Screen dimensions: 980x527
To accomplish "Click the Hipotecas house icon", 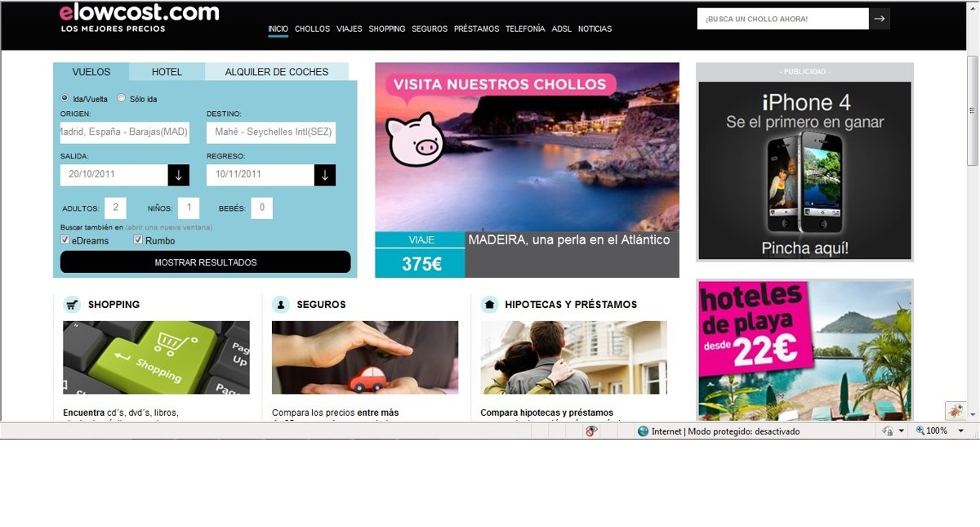I will click(x=490, y=305).
